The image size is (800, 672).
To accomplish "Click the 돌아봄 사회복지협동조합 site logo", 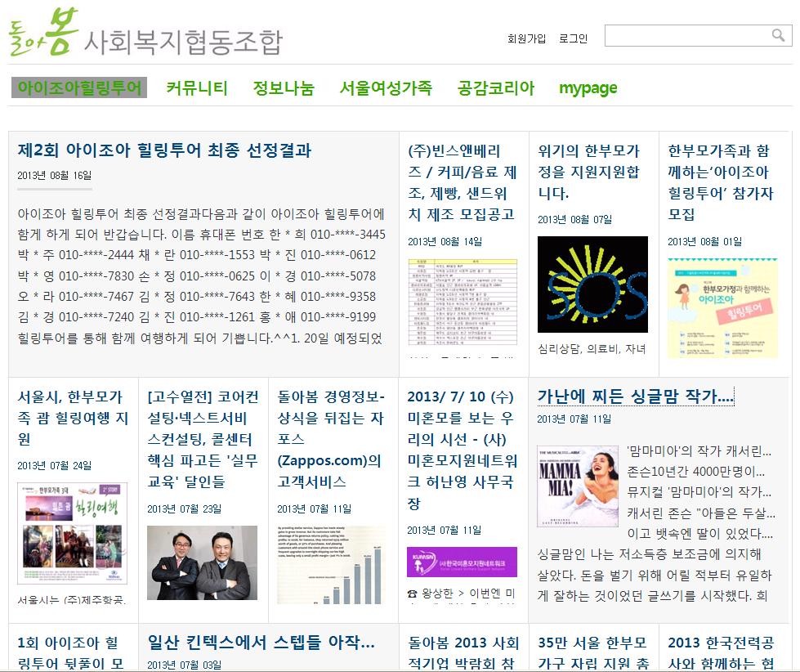I will pos(145,33).
